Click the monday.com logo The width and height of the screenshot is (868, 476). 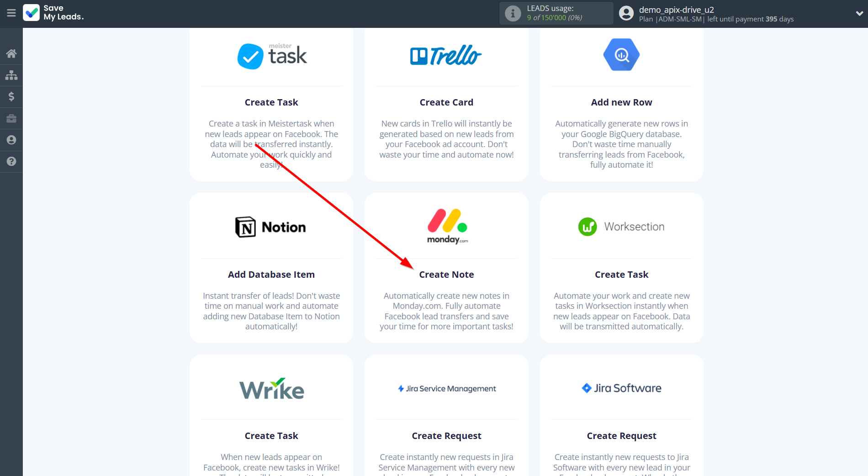coord(446,227)
